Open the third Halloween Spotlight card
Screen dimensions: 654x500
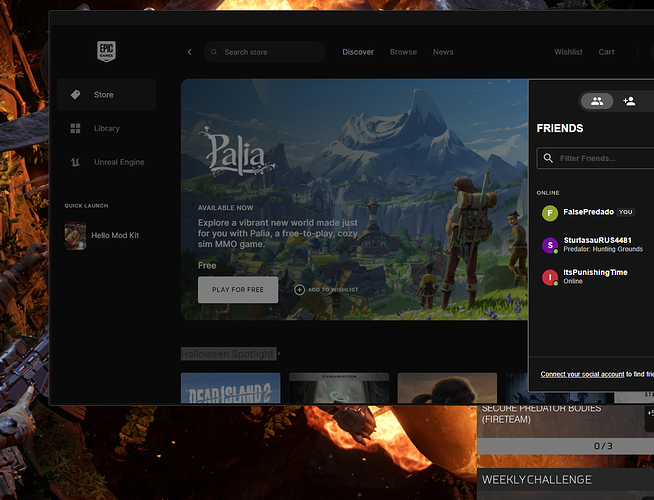(447, 388)
